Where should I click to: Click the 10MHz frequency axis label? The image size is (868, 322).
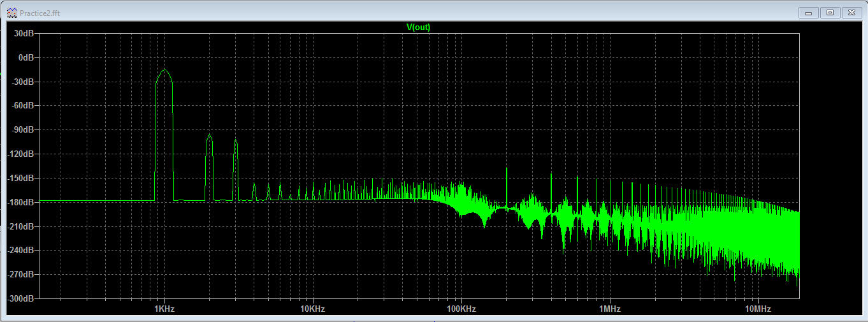(758, 309)
